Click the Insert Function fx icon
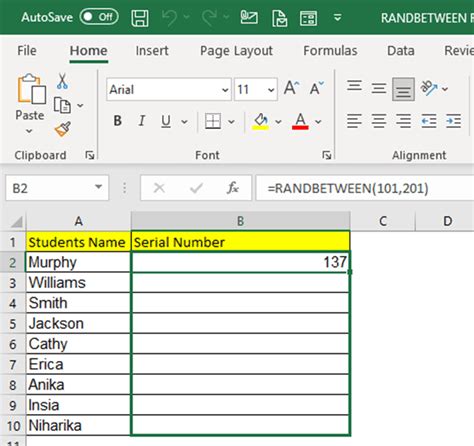 233,188
